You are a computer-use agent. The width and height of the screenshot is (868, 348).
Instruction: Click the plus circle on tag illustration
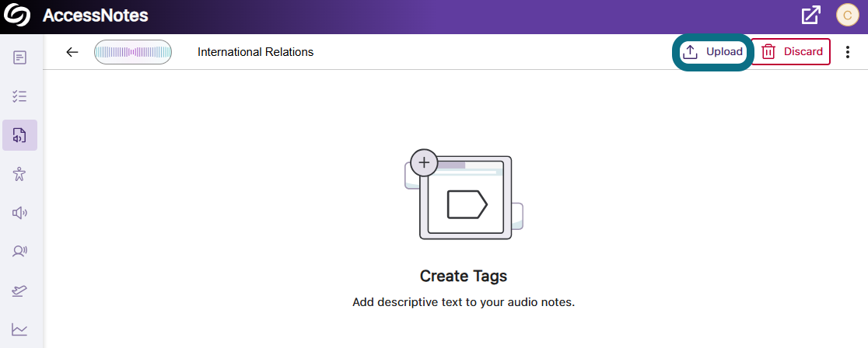pyautogui.click(x=424, y=162)
